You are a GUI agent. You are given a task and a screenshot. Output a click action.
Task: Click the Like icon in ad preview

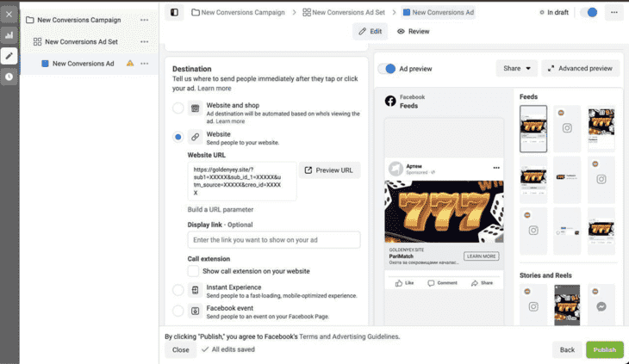[399, 283]
